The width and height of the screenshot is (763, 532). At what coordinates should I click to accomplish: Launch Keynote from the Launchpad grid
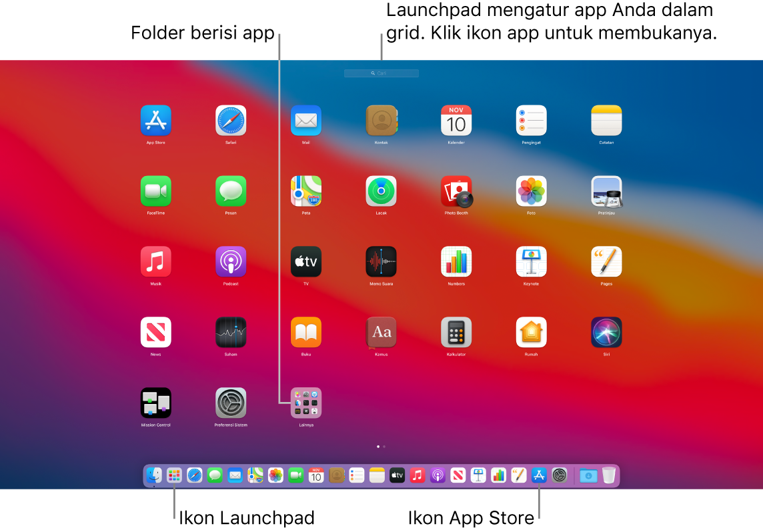point(531,261)
